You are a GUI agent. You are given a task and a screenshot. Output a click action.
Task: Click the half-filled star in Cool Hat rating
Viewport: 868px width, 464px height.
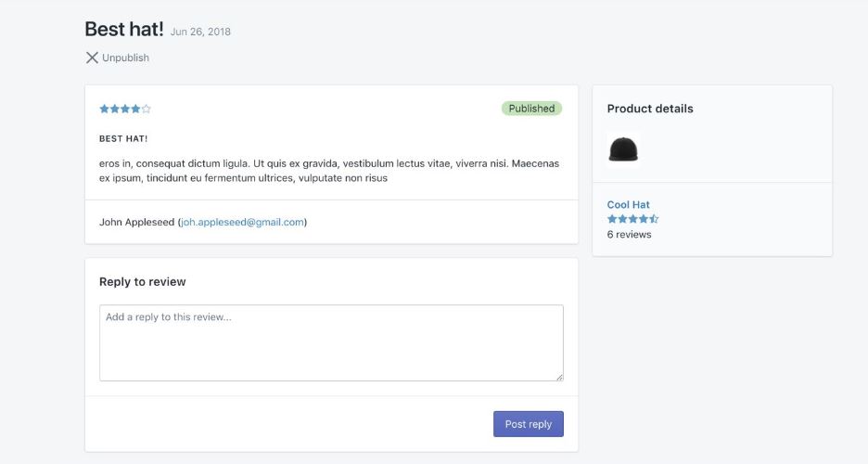click(x=654, y=219)
